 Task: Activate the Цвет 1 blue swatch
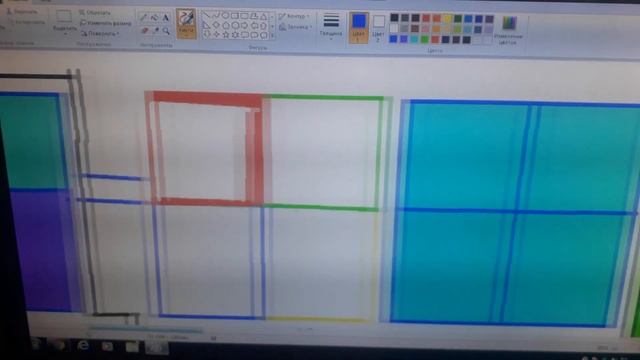click(359, 27)
